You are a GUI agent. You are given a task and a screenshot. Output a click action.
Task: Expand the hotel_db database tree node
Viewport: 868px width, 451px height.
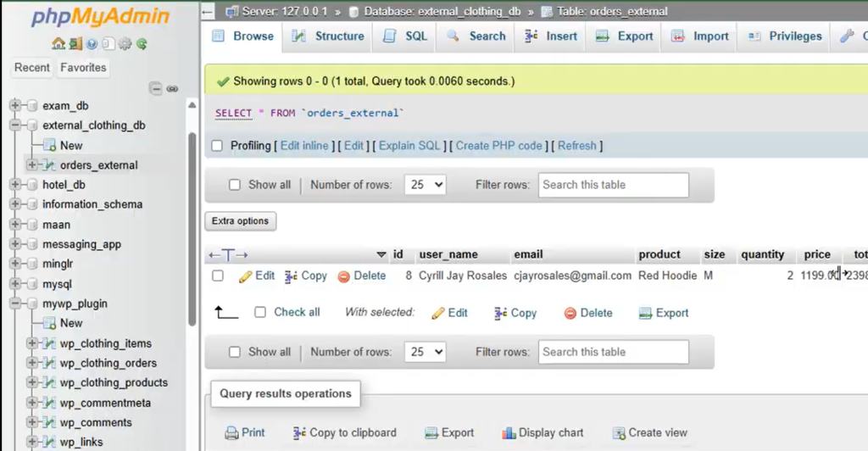14,185
